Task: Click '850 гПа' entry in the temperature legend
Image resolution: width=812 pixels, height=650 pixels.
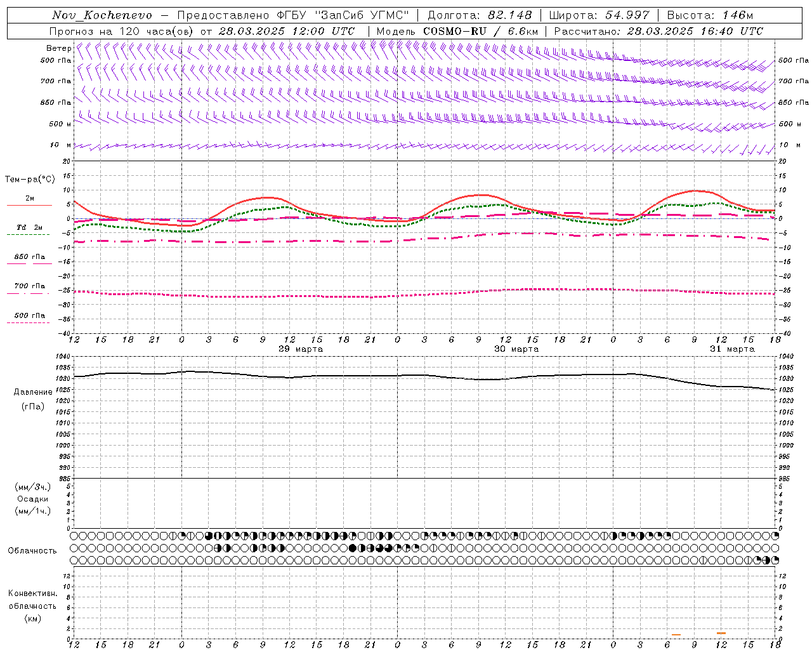Action: (29, 256)
